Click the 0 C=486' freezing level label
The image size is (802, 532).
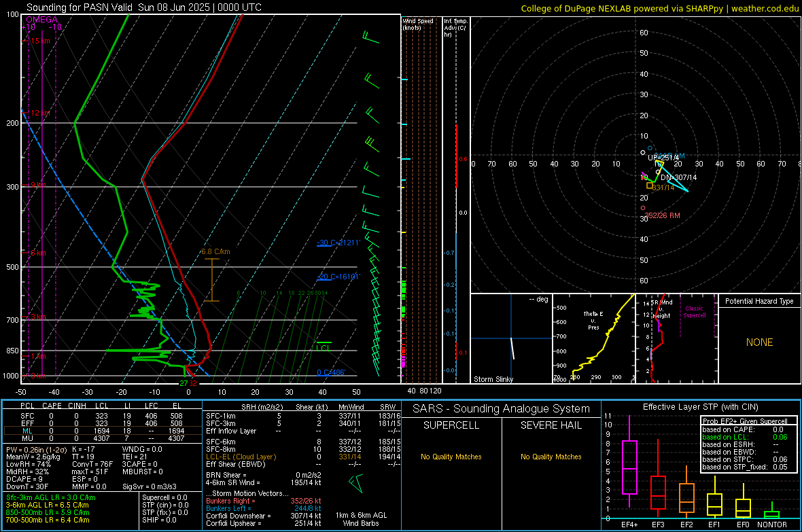(331, 372)
